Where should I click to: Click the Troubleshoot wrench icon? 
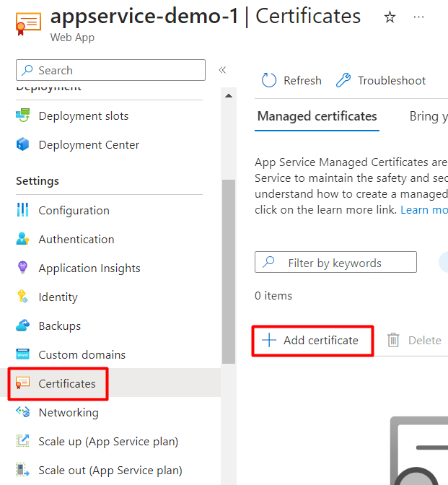coord(343,80)
